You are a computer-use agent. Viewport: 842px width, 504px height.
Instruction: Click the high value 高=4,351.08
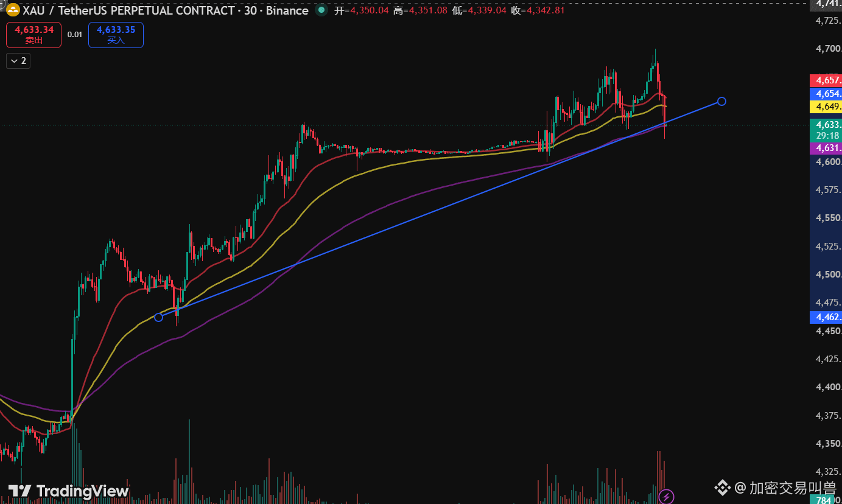[x=420, y=10]
